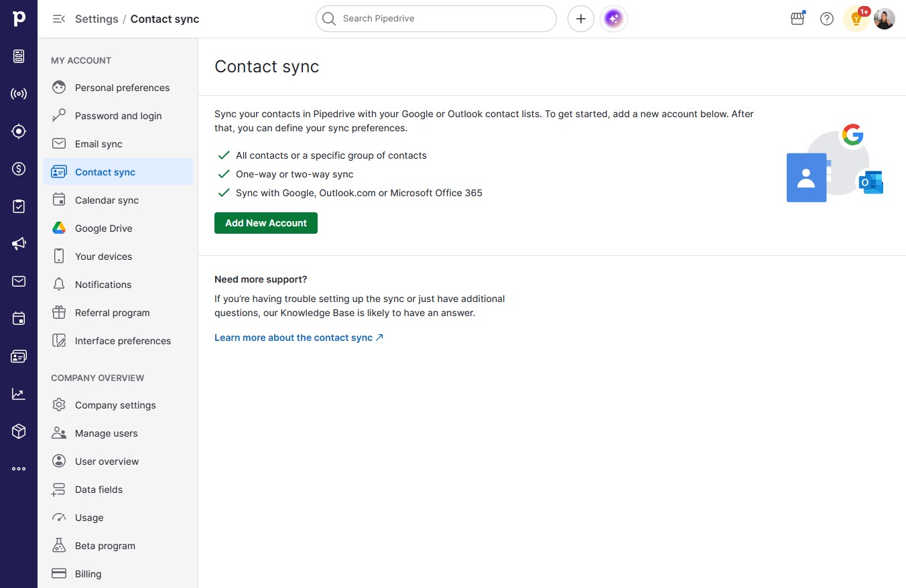Click 'Sync with Google, Outlook.com or Microsoft Office 365'

pyautogui.click(x=359, y=193)
